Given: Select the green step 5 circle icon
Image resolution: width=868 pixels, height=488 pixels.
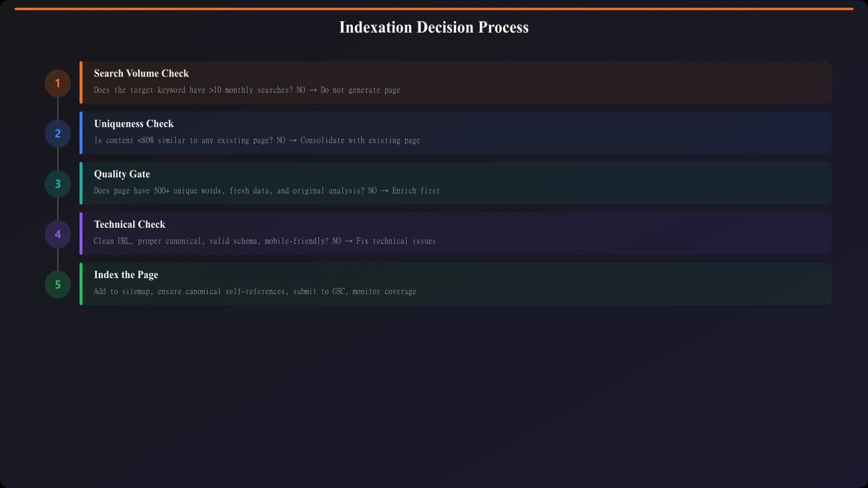Looking at the screenshot, I should point(57,284).
